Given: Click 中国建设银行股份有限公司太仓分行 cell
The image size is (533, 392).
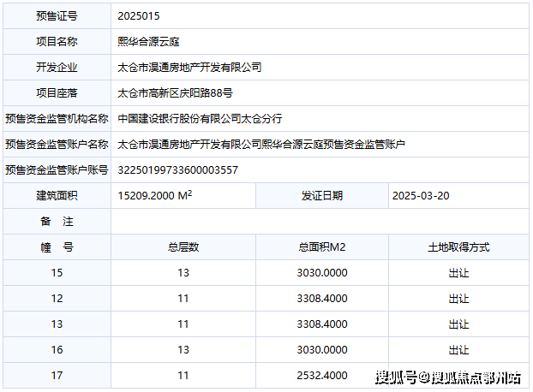Looking at the screenshot, I should [320, 118].
